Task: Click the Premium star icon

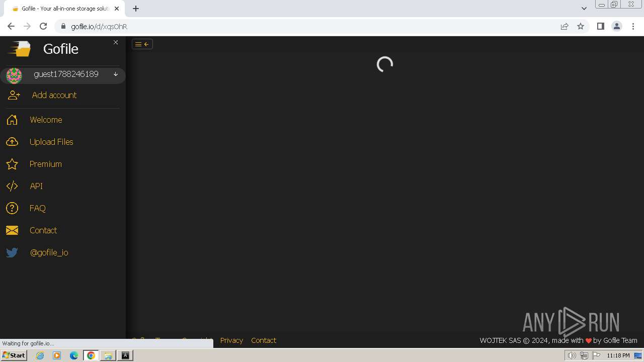Action: (12, 164)
